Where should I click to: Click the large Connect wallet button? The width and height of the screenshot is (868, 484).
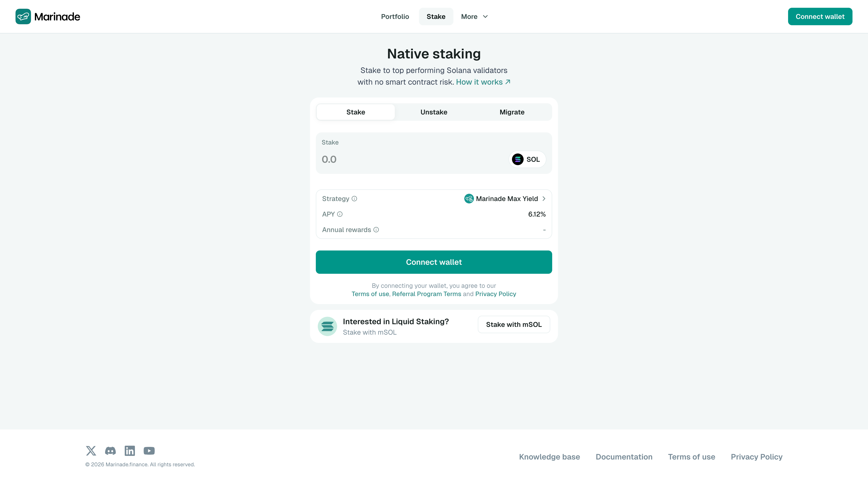point(434,262)
